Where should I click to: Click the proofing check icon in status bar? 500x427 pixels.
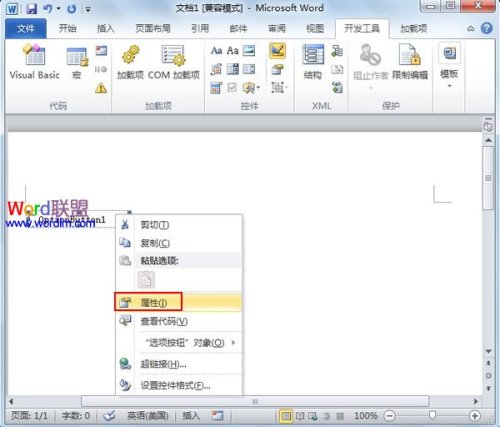(109, 416)
